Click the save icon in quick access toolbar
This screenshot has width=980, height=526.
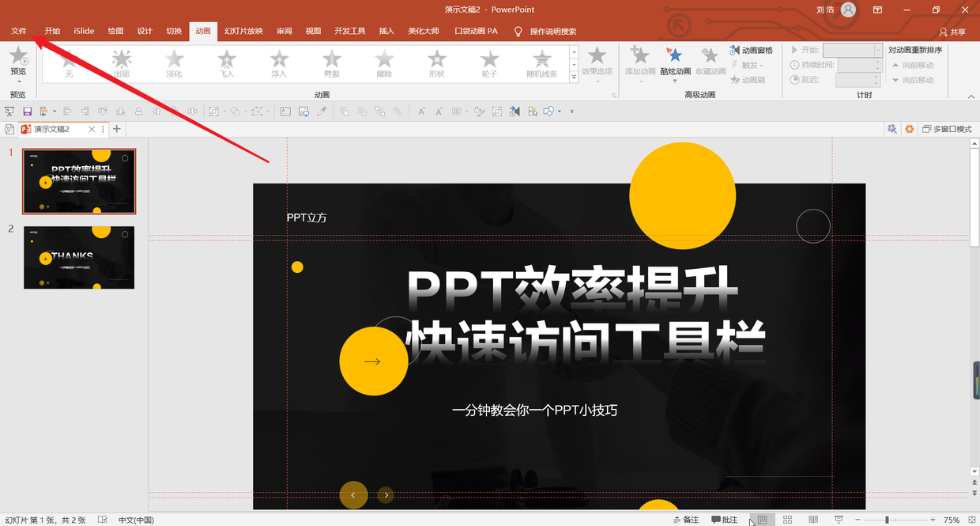(x=28, y=112)
